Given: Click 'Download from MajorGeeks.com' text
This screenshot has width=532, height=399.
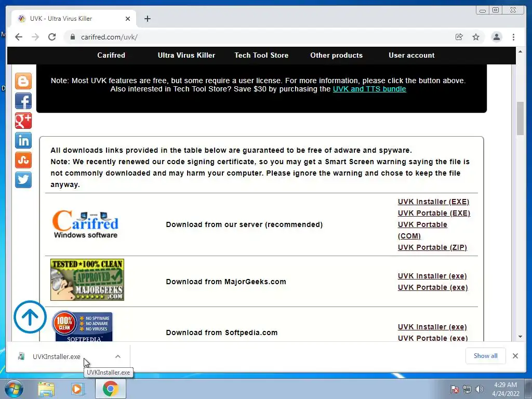Looking at the screenshot, I should (226, 282).
